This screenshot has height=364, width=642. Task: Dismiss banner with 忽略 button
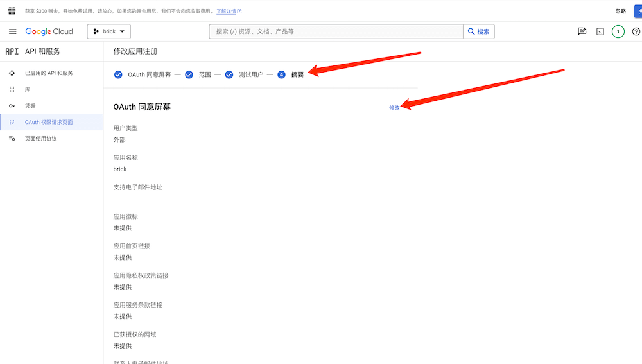tap(620, 12)
